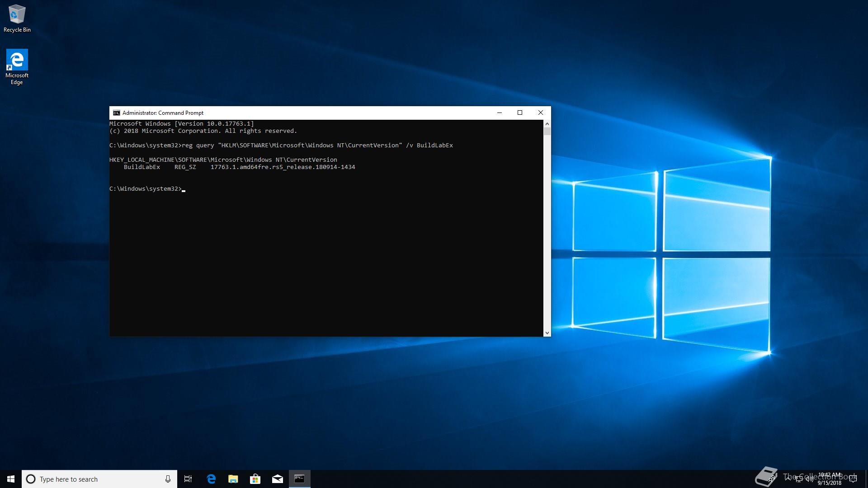Launch Edge from the taskbar

[211, 479]
